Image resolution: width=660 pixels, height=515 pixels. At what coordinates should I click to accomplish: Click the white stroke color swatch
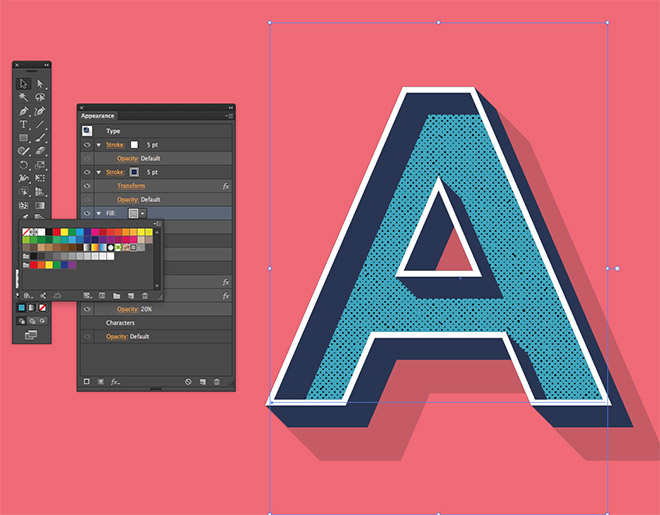pyautogui.click(x=134, y=145)
